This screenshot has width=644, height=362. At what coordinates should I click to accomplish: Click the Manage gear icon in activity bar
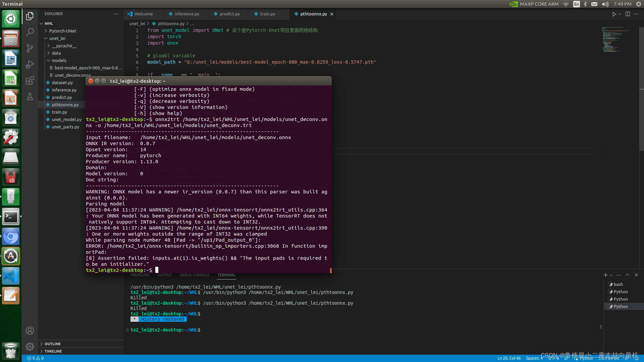30,346
